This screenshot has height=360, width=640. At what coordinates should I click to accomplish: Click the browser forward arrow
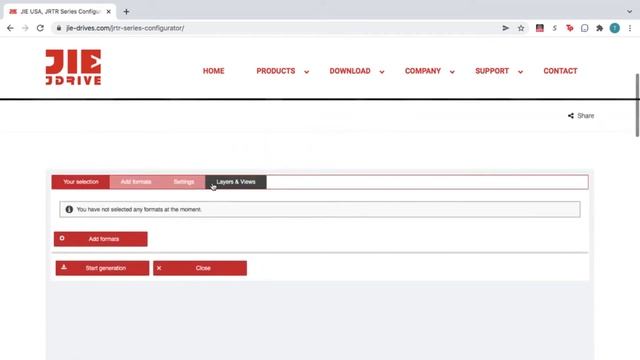click(x=25, y=28)
